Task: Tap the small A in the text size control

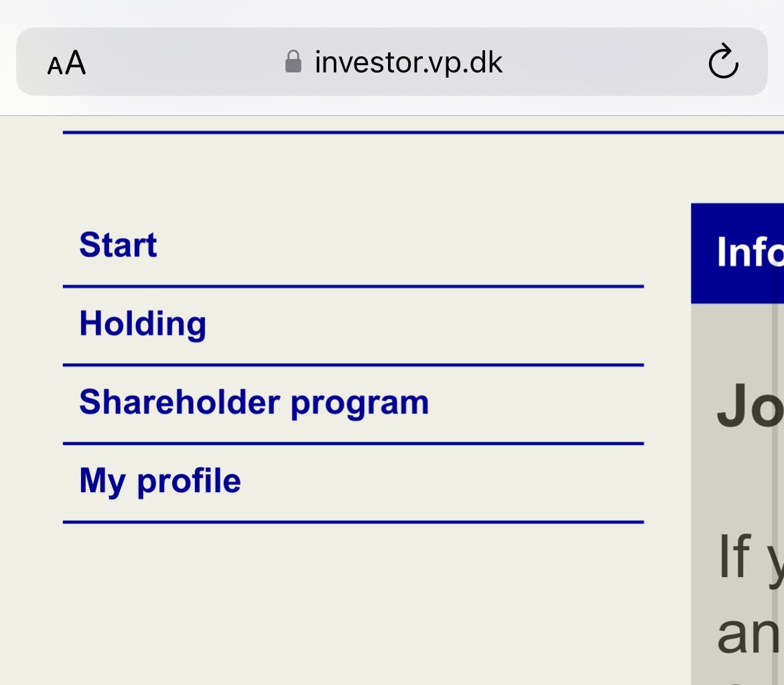Action: [55, 66]
